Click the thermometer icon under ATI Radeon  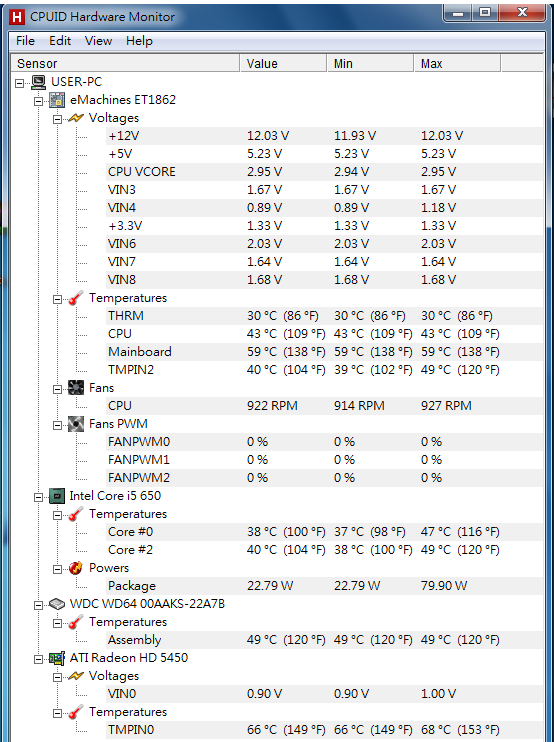[x=76, y=712]
